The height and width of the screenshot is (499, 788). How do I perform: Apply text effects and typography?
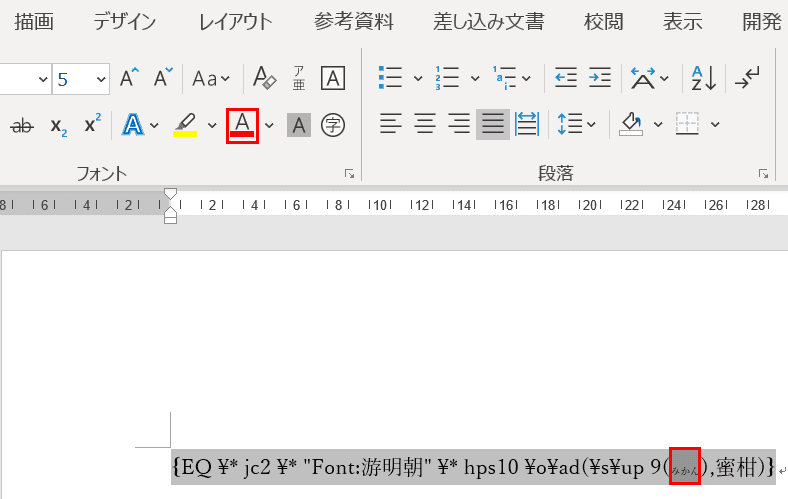coord(133,125)
